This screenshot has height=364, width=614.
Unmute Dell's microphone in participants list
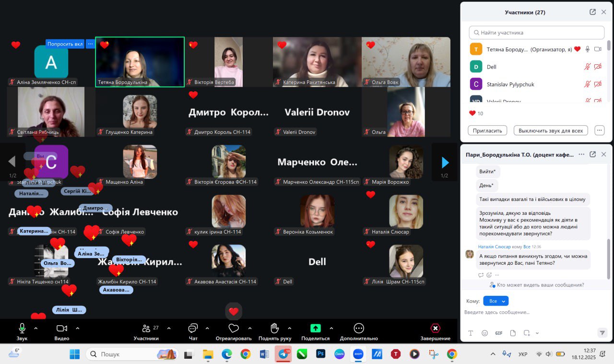point(587,67)
